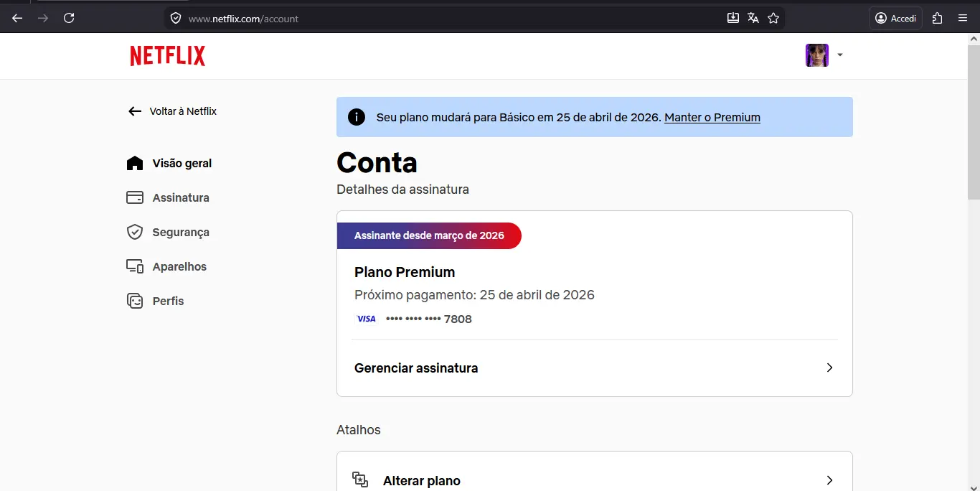The width and height of the screenshot is (980, 491).
Task: Expand the profile dropdown caret
Action: point(840,55)
